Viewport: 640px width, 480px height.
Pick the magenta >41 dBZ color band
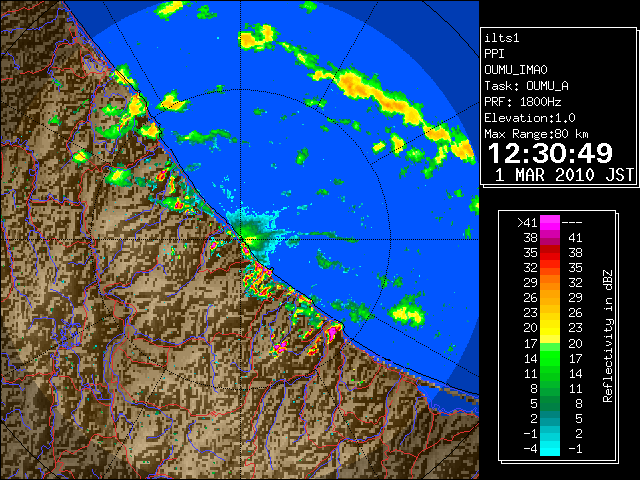coord(550,223)
